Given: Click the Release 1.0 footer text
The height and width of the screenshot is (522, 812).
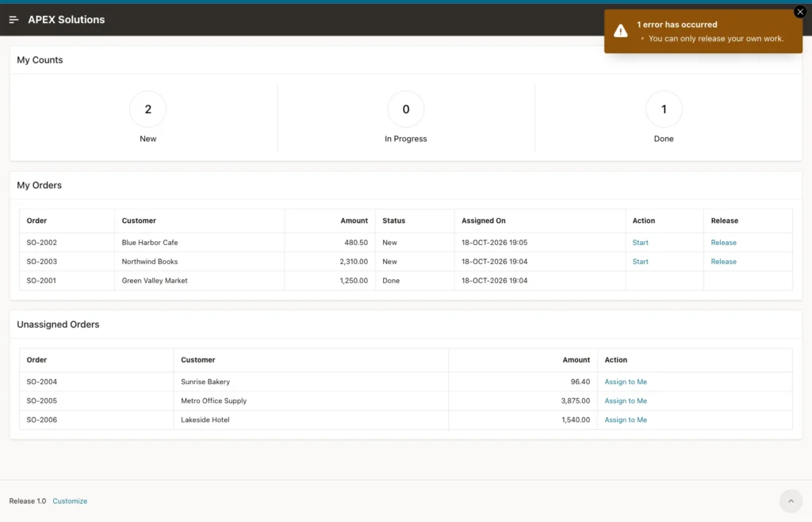Looking at the screenshot, I should click(x=28, y=501).
